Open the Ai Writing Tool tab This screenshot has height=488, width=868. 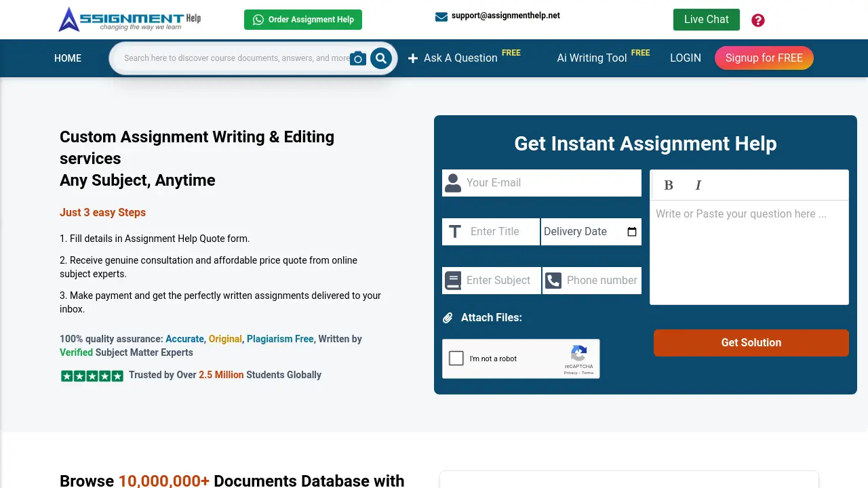coord(591,58)
